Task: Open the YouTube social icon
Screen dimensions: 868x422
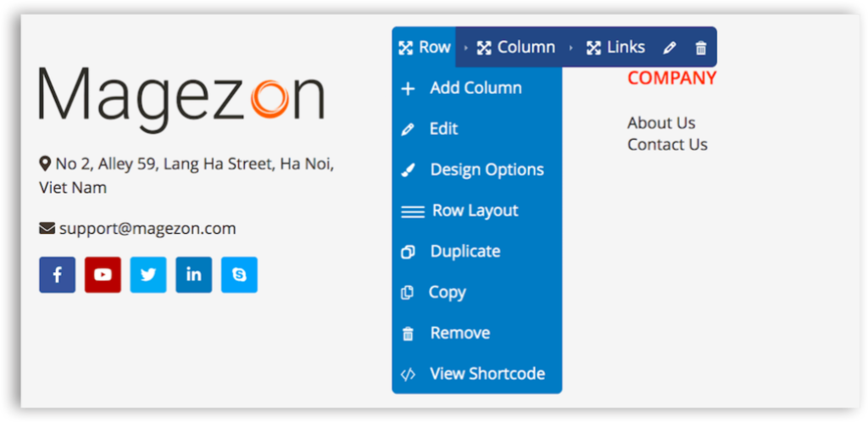Action: click(103, 275)
